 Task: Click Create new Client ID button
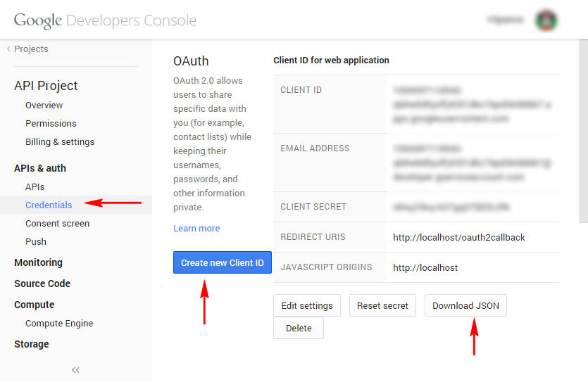point(223,262)
